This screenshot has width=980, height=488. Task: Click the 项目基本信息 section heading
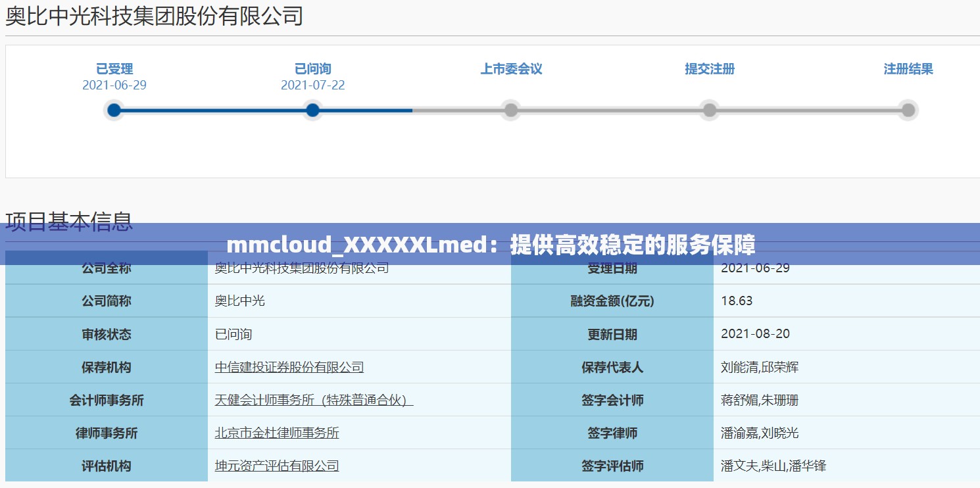point(68,220)
